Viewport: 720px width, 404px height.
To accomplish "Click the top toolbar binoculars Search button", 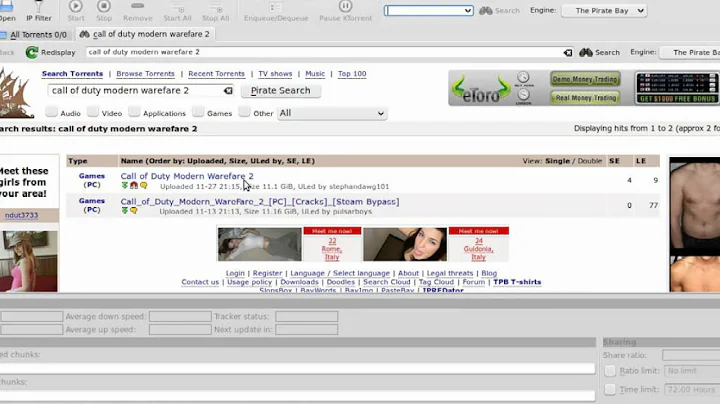I will (499, 11).
